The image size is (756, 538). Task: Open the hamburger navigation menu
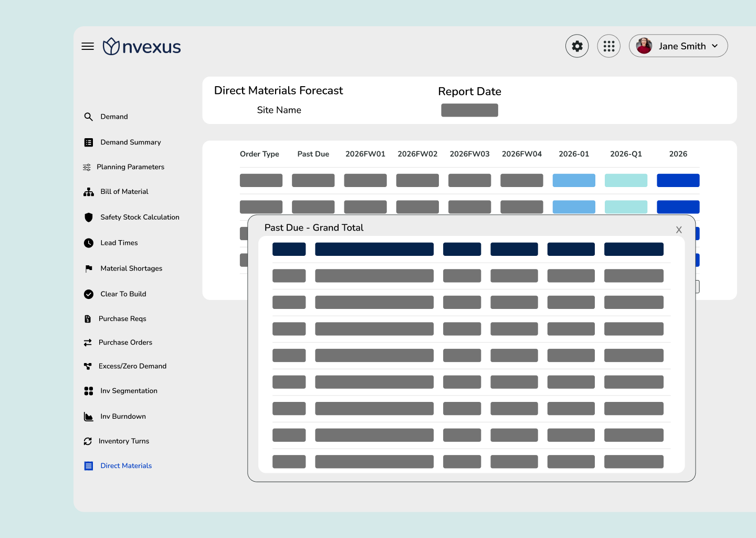click(88, 46)
